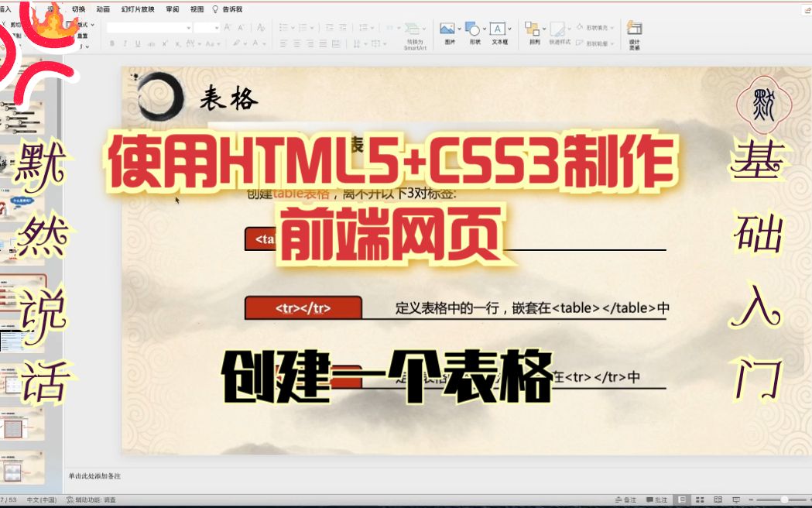The width and height of the screenshot is (812, 508).
Task: Toggle underline formatting
Action: 137,43
